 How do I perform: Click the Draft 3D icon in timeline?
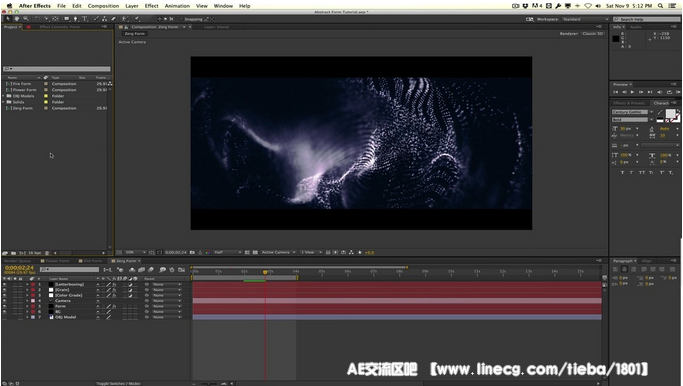point(120,270)
